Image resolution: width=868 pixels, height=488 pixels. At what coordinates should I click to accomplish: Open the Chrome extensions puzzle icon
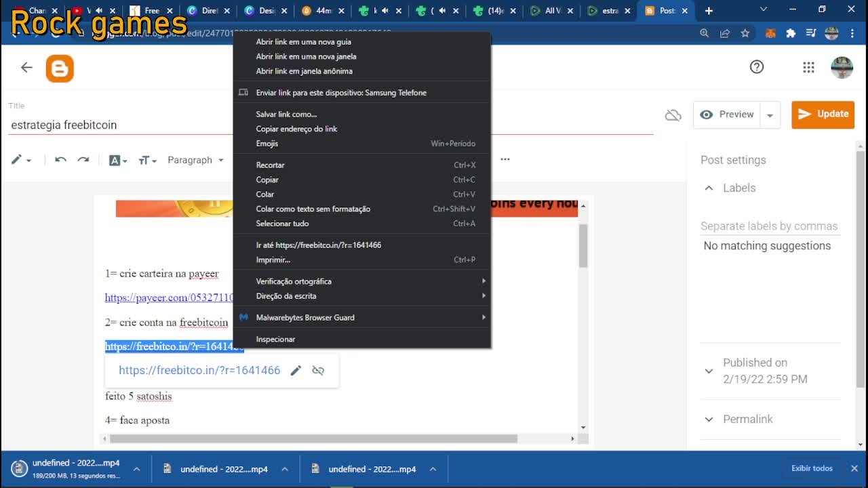pos(791,33)
